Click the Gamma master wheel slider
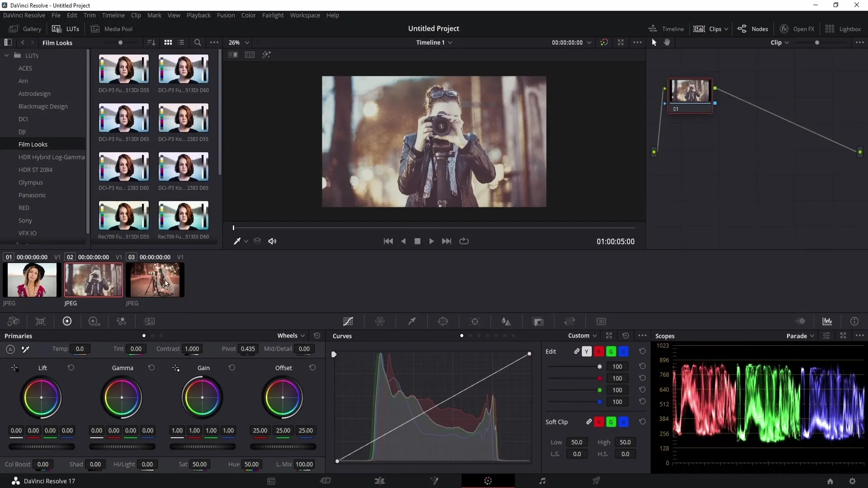 click(x=122, y=447)
